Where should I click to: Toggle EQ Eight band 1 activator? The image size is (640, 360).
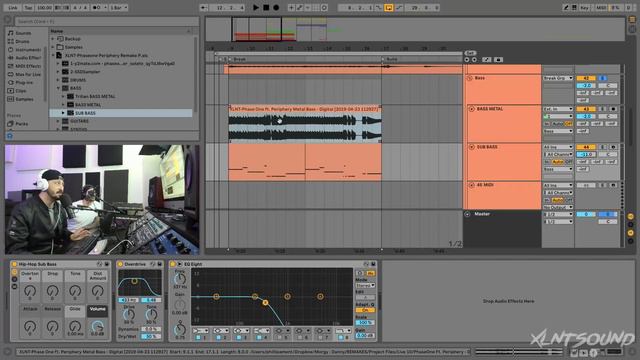[x=198, y=338]
